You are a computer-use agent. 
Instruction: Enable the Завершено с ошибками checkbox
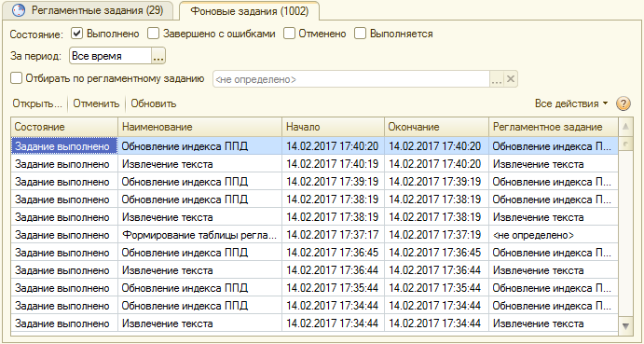153,34
